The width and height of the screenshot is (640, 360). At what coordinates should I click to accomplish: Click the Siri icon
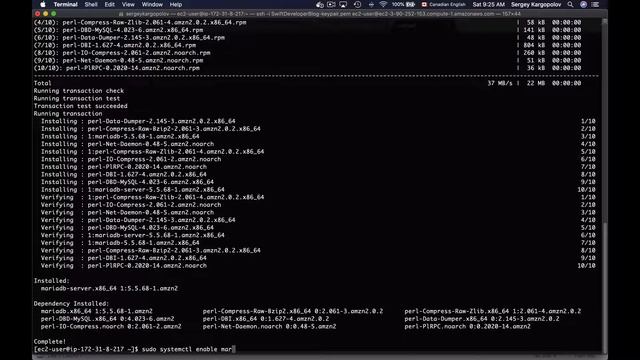(583, 4)
